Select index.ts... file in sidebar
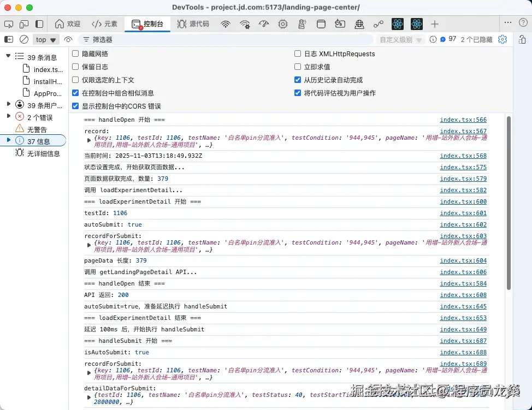This screenshot has width=532, height=410. point(43,69)
